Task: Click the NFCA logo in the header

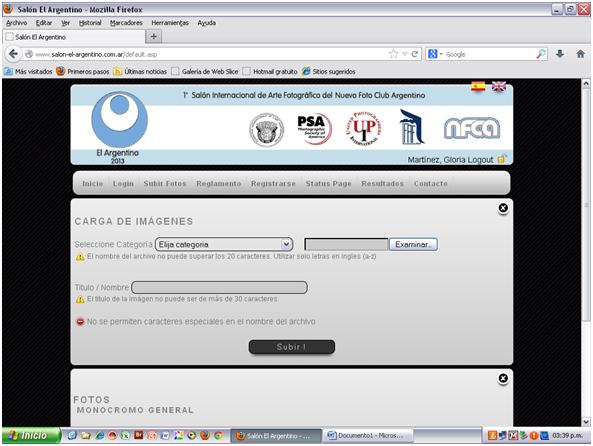Action: coord(472,128)
